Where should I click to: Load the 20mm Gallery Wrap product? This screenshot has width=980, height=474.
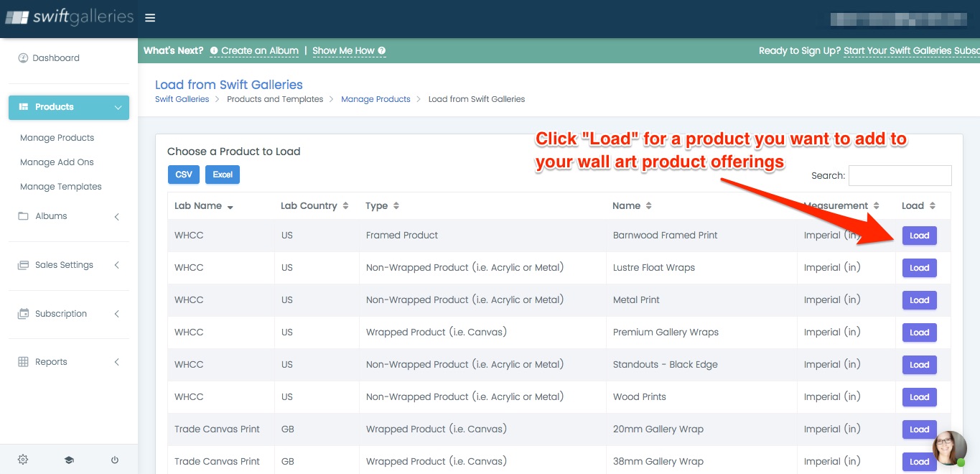(x=919, y=429)
